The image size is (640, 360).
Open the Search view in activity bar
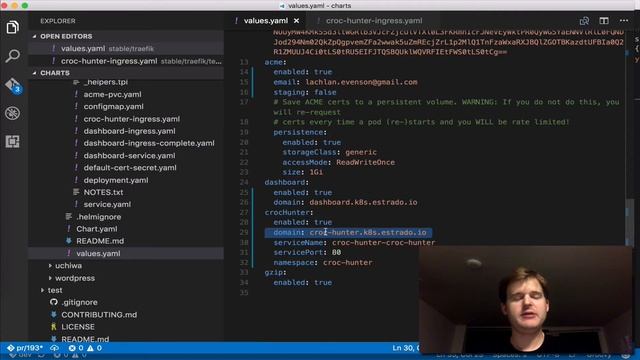pyautogui.click(x=13, y=56)
